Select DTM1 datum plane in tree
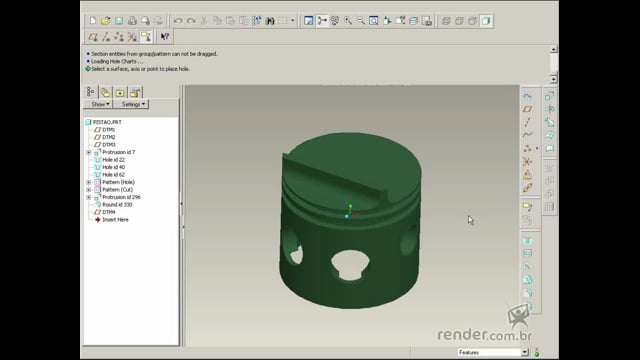This screenshot has height=360, width=640. pos(109,130)
